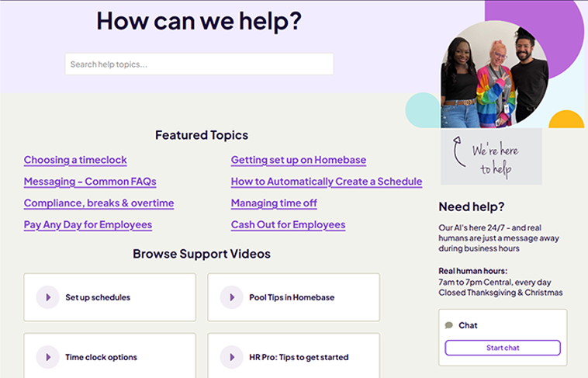Open Messaging - Common FAQs link
Viewport: 588px width, 378px height.
pos(90,182)
